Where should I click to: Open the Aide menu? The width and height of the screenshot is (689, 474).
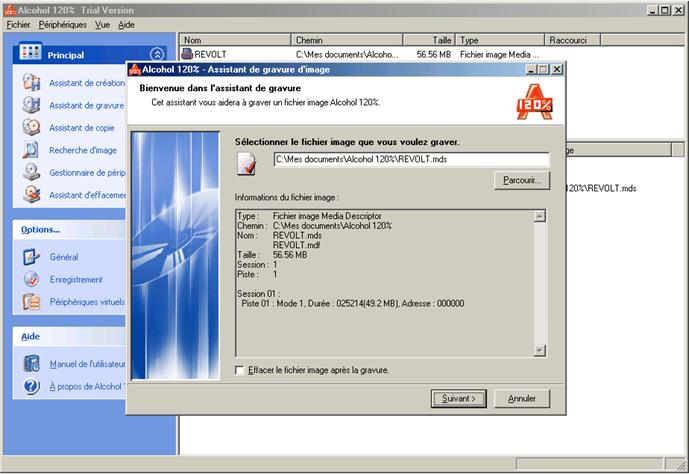click(126, 25)
